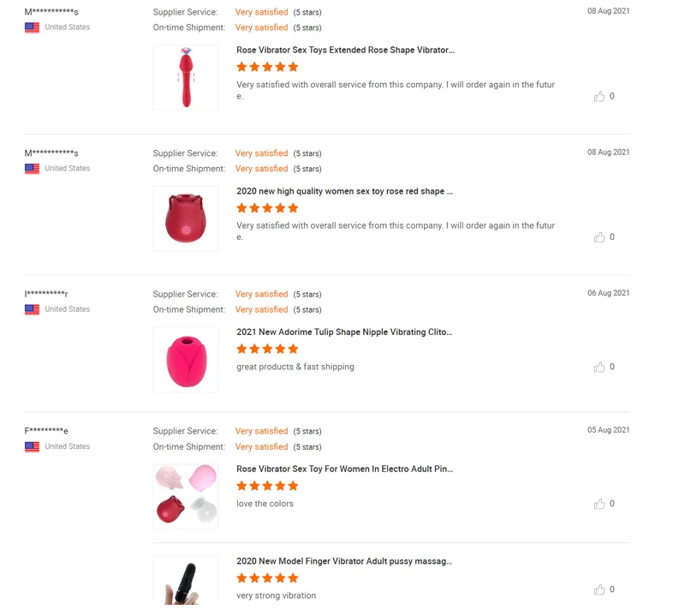Like the "great products & fast shipping" review

pyautogui.click(x=599, y=367)
